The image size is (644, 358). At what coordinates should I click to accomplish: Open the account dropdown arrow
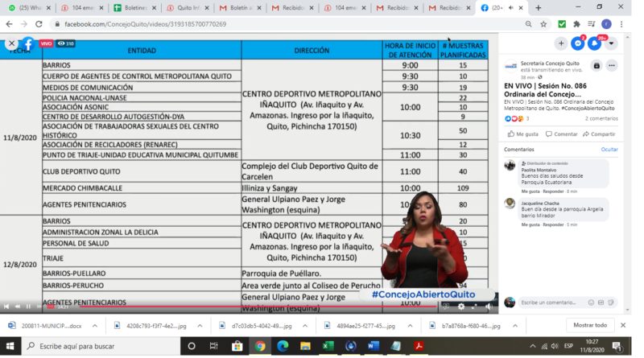[611, 43]
